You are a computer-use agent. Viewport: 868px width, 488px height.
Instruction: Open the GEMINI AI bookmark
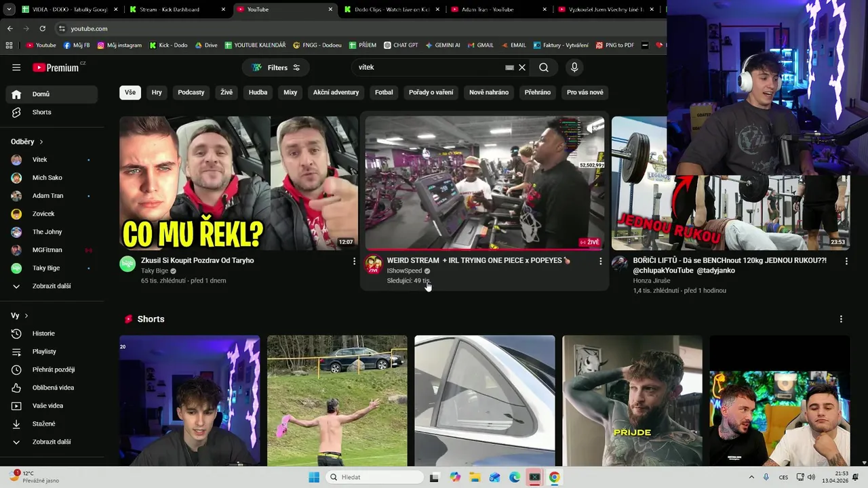pos(443,45)
